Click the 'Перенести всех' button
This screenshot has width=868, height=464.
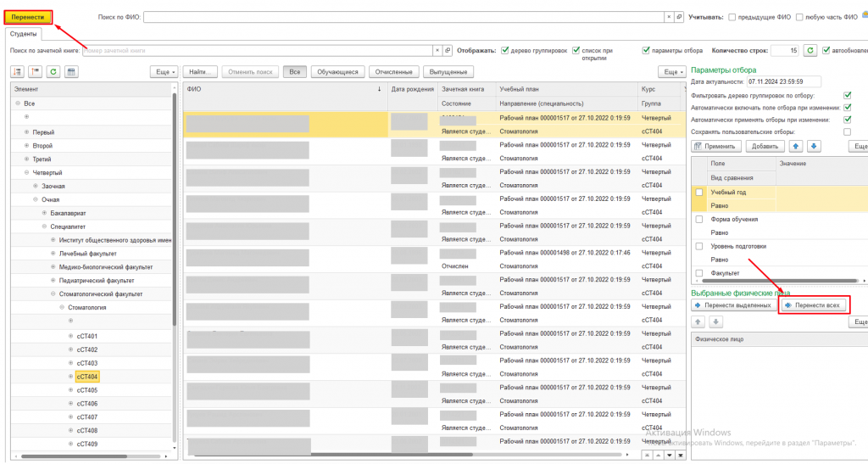813,305
